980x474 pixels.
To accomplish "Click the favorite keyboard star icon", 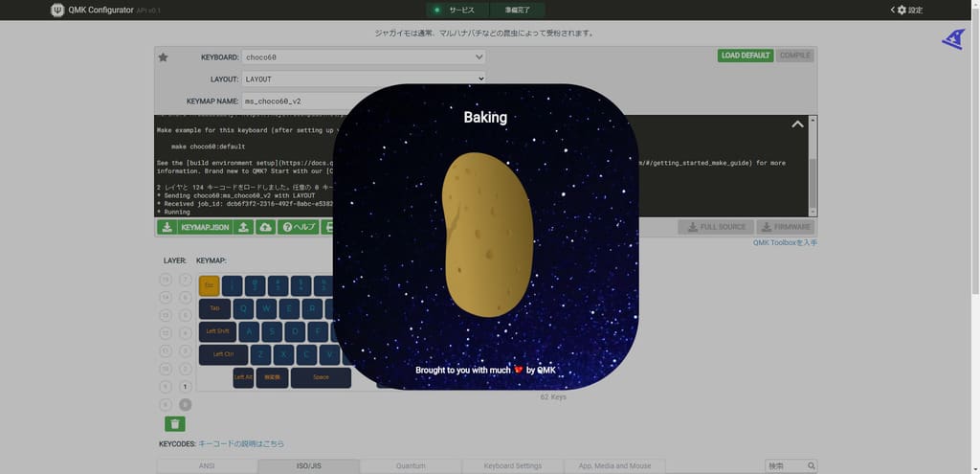I will (163, 57).
